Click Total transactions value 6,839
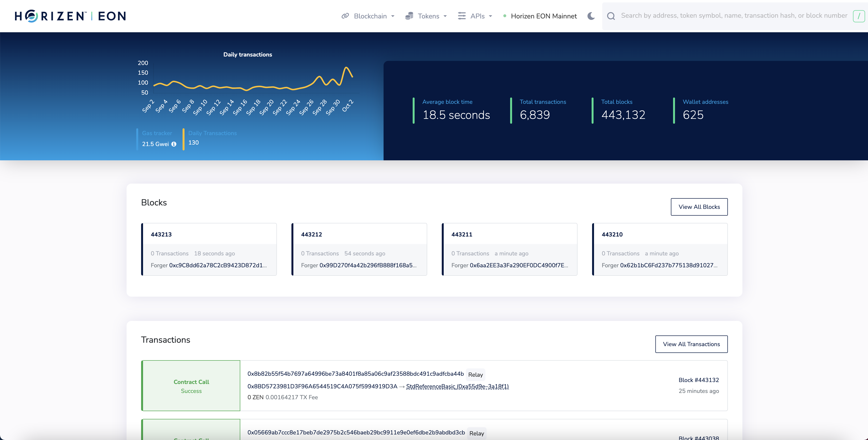 [535, 115]
